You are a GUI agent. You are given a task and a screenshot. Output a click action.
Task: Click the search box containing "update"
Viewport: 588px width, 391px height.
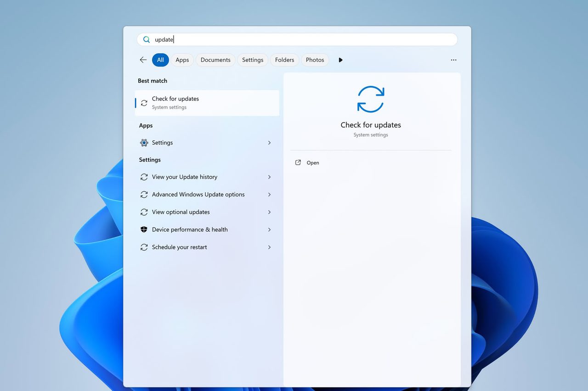pos(297,39)
